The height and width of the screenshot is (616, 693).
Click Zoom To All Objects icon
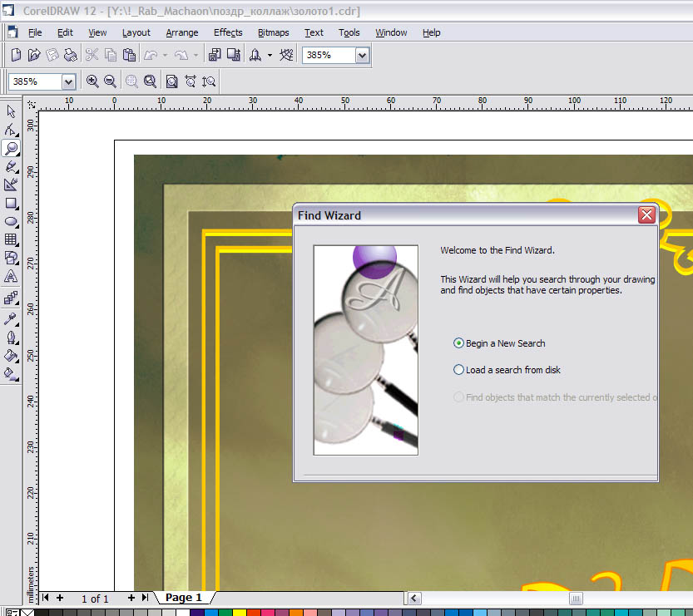150,81
